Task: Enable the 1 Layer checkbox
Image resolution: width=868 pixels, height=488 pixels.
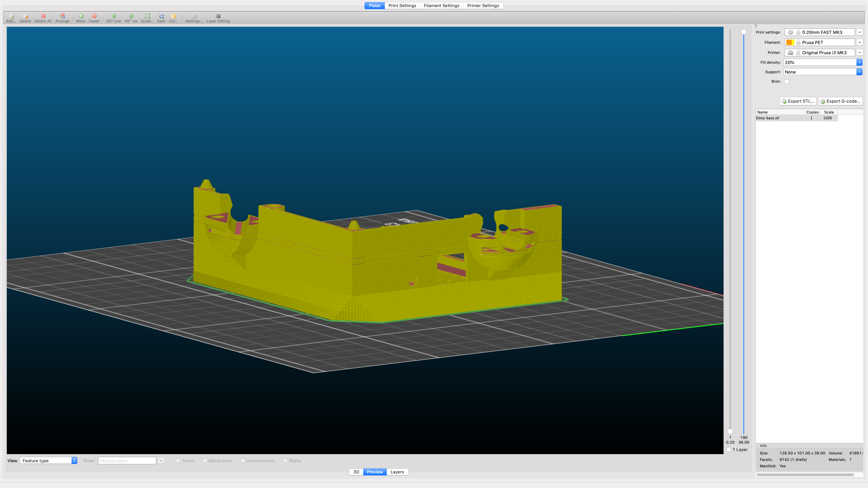Action: coord(729,449)
